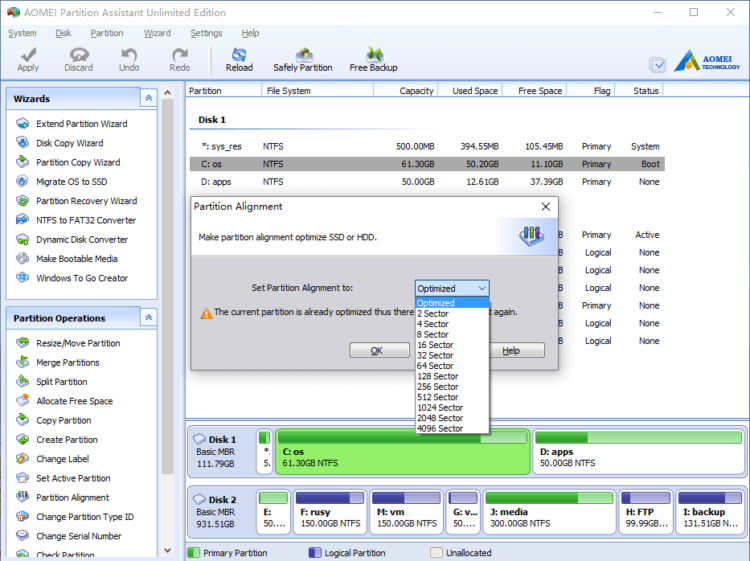Click the Optimized alignment combo box
The width and height of the screenshot is (750, 561).
click(452, 288)
